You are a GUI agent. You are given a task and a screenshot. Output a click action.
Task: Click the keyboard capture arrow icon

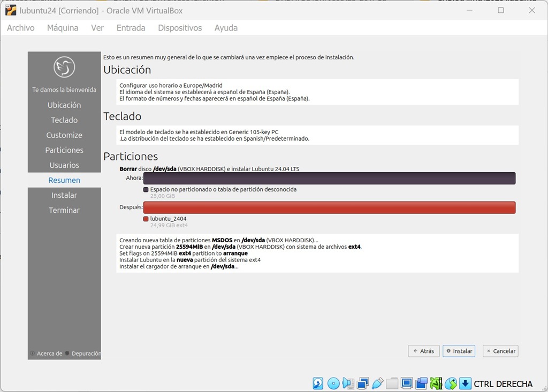coord(465,383)
